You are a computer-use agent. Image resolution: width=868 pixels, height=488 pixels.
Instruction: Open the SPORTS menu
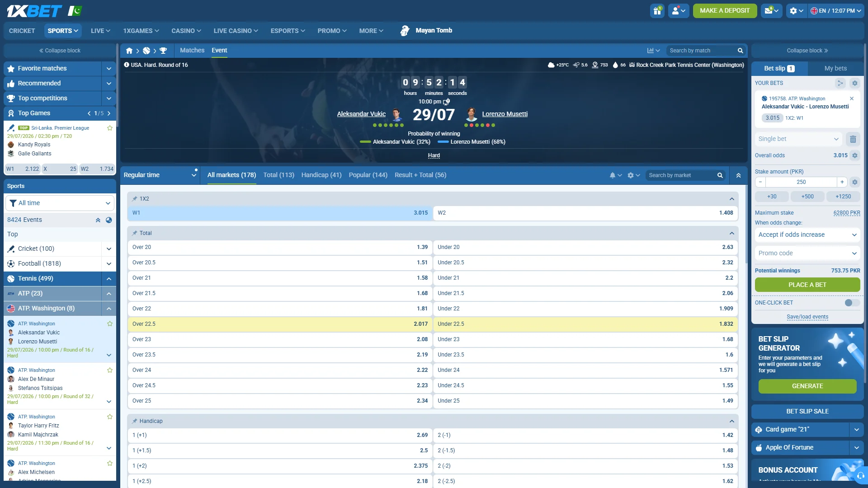click(x=63, y=31)
